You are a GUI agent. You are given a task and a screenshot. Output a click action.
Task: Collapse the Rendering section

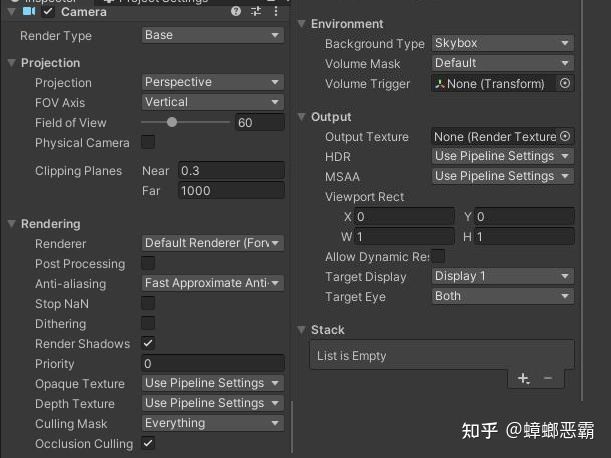point(12,223)
